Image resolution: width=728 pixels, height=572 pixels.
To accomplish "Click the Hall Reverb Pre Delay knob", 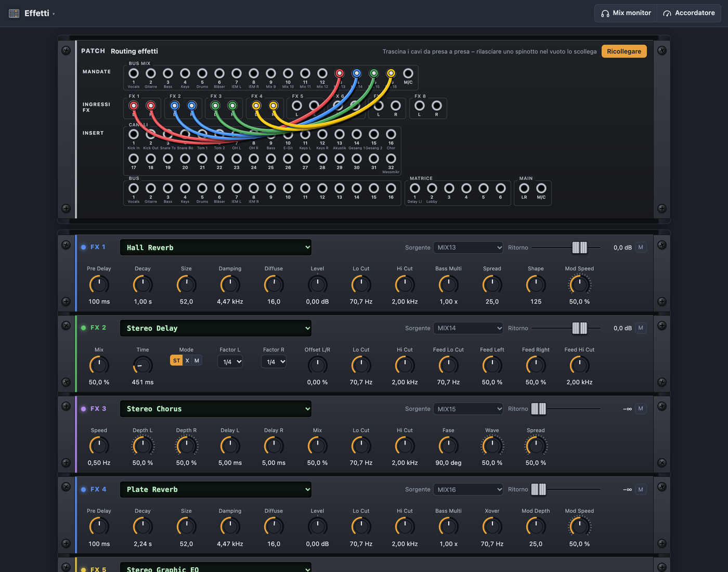I will coord(99,284).
